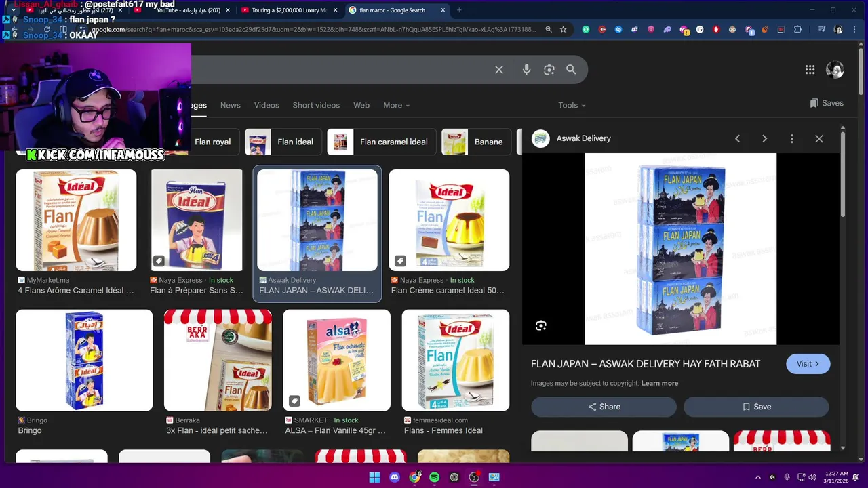Open the ALSA Flan Vanille image result
Screen dimensions: 868x488
[x=336, y=361]
